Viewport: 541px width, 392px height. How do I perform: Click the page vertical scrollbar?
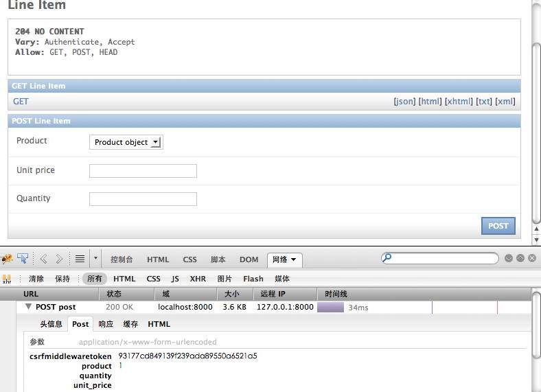[536, 133]
